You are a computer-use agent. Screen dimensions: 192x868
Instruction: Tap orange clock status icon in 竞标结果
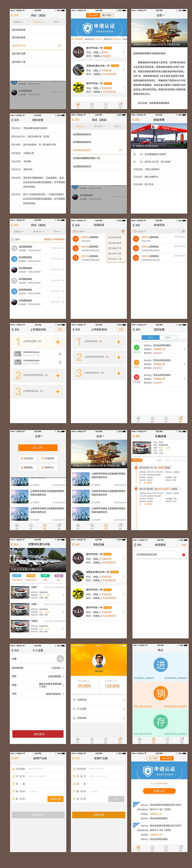pyautogui.click(x=136, y=362)
